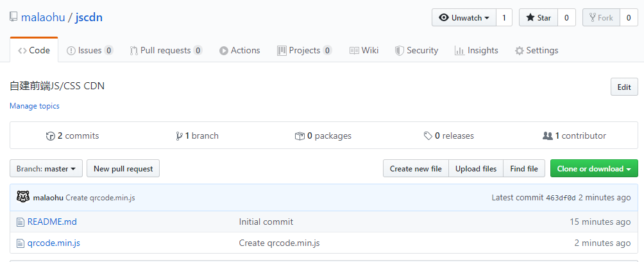644x262 pixels.
Task: Click the malaohu avatar icon in commit row
Action: [x=23, y=197]
